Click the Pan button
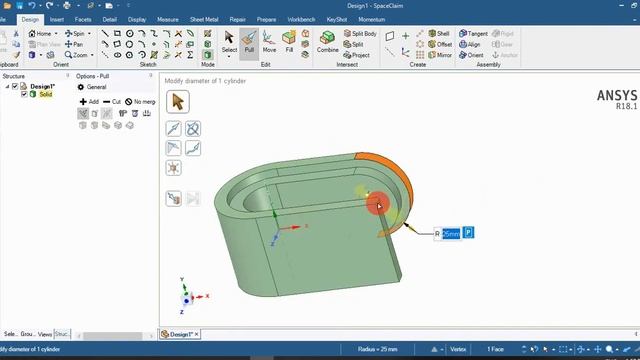The width and height of the screenshot is (640, 360). (74, 44)
